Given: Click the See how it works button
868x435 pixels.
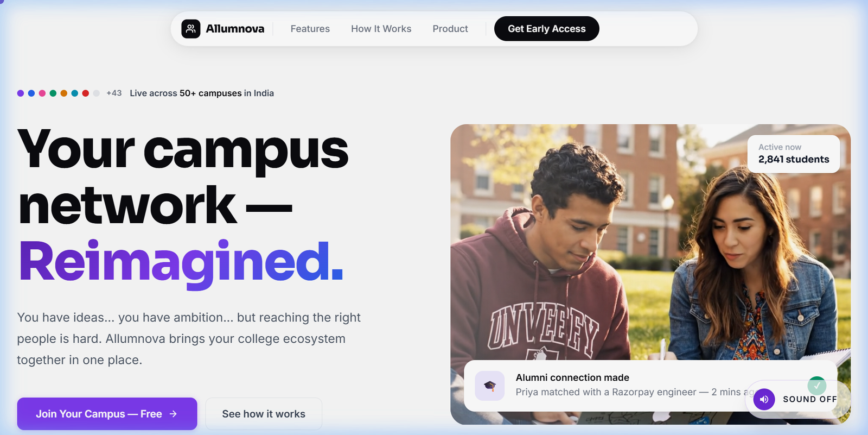Looking at the screenshot, I should coord(264,414).
